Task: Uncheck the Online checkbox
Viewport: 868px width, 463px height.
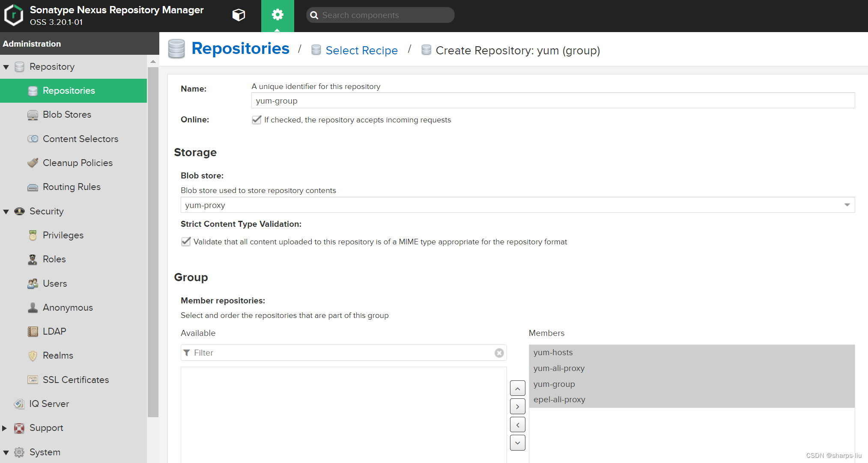Action: (257, 120)
